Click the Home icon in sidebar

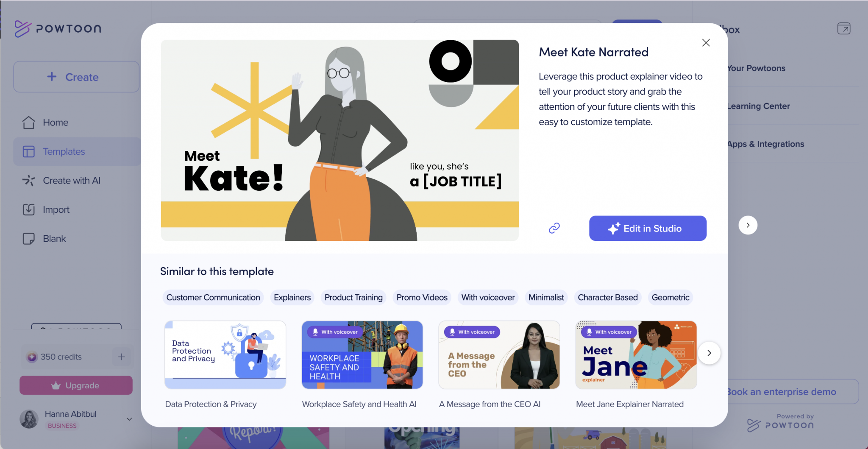tap(28, 122)
